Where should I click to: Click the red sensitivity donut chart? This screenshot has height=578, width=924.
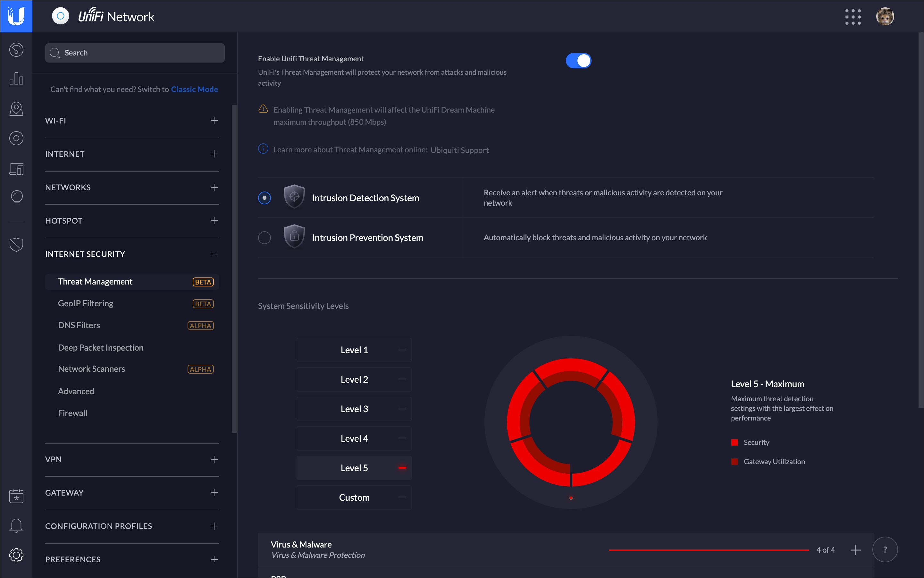tap(570, 422)
